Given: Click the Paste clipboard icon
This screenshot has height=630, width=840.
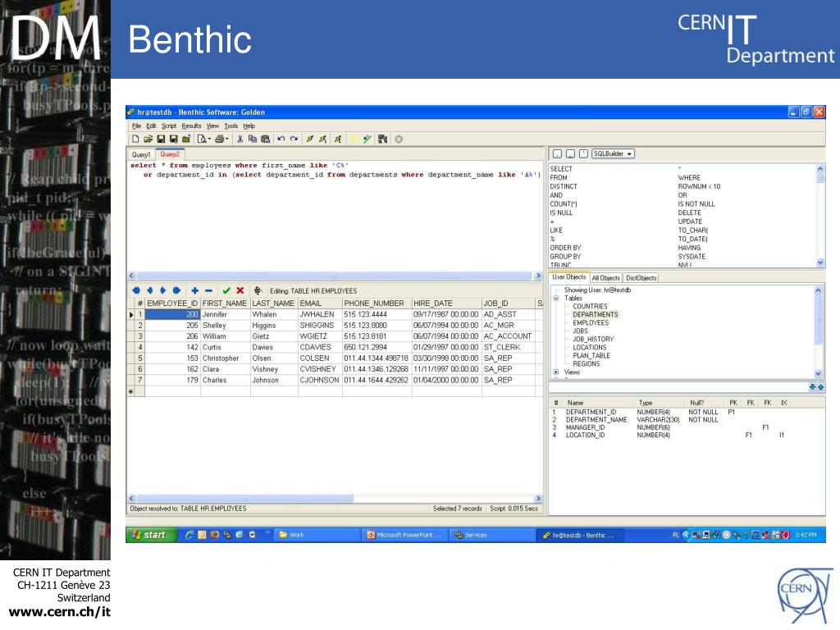Looking at the screenshot, I should 265,139.
